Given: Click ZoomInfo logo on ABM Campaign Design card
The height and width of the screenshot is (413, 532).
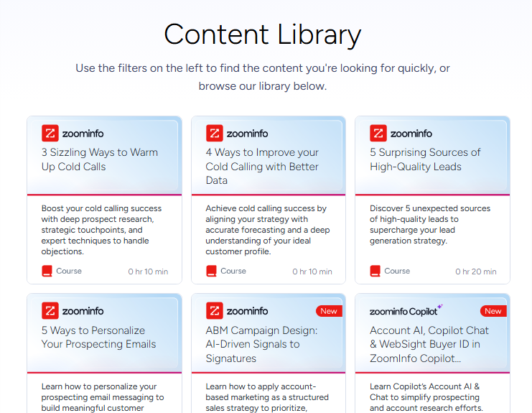Looking at the screenshot, I should pyautogui.click(x=237, y=310).
